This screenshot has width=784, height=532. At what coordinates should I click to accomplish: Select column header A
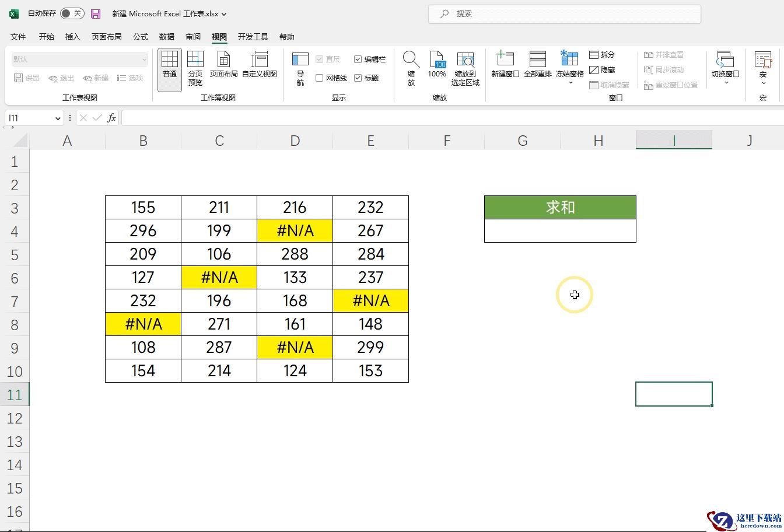pyautogui.click(x=67, y=141)
